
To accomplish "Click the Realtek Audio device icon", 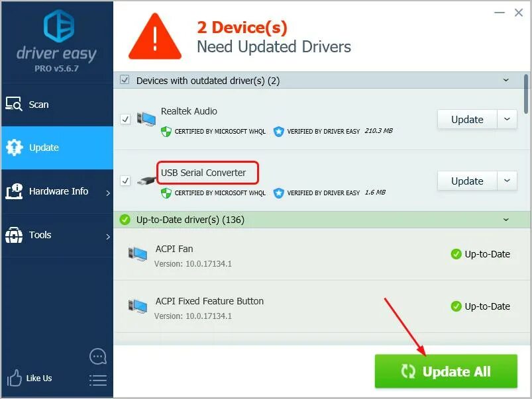I will 146,119.
